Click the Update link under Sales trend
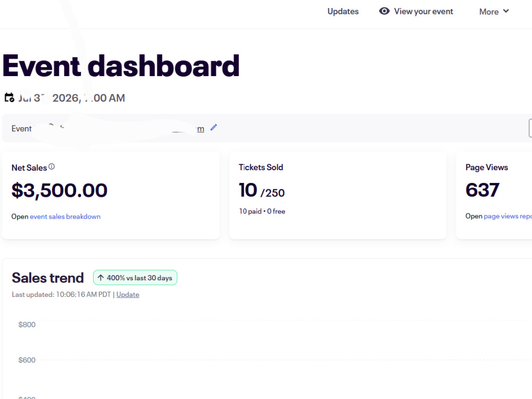This screenshot has height=399, width=532. (x=128, y=295)
